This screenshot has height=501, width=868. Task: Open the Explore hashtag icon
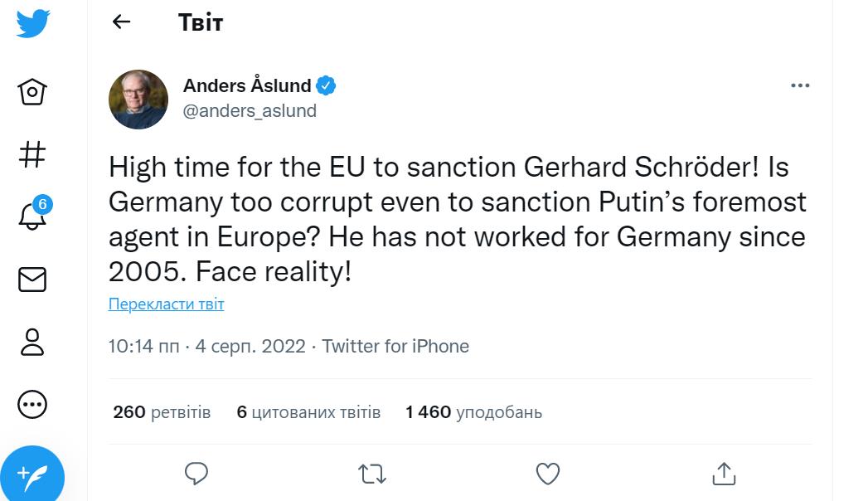[32, 153]
